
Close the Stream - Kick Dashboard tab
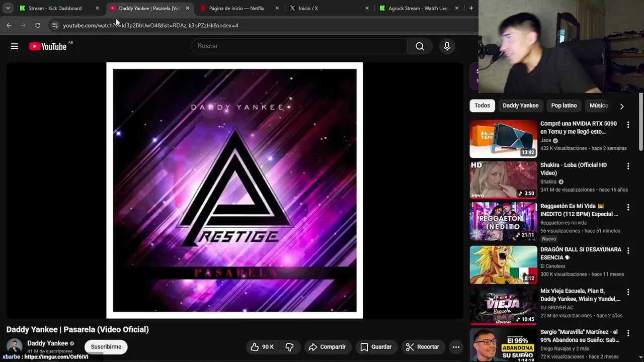click(x=97, y=8)
